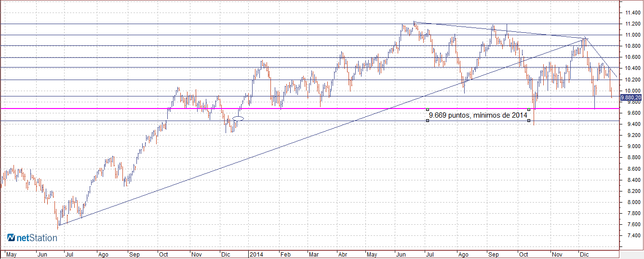Click the 10.200 price axis label
This screenshot has height=259, width=644.
coord(633,80)
